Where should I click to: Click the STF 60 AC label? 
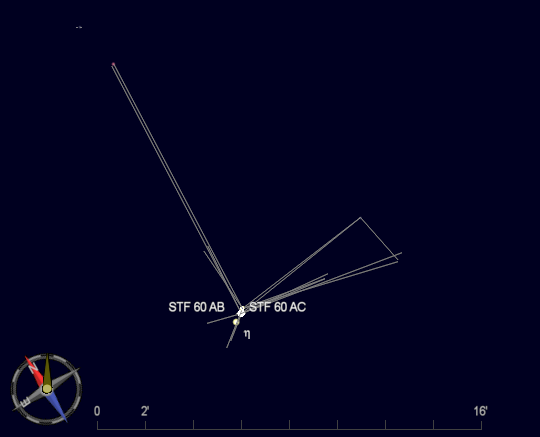(x=278, y=307)
